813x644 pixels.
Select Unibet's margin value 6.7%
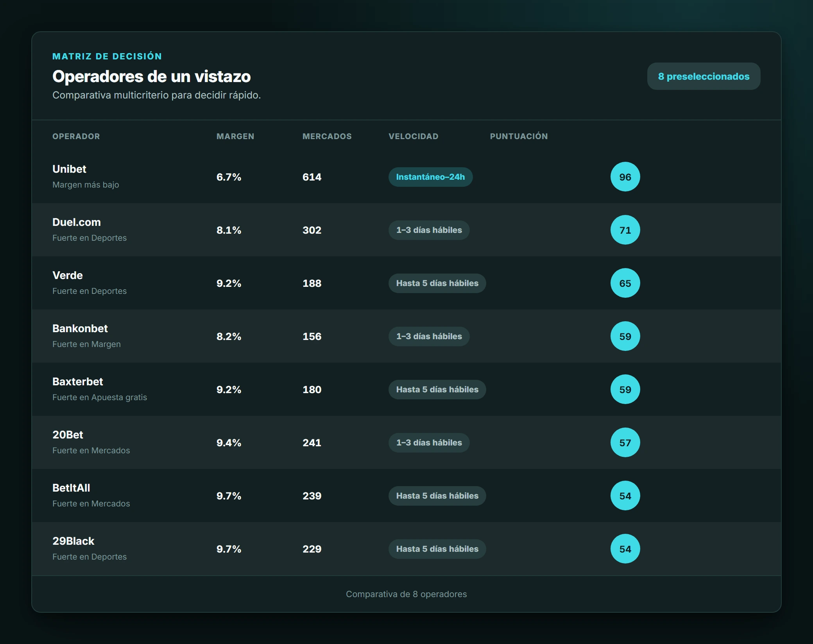tap(229, 177)
